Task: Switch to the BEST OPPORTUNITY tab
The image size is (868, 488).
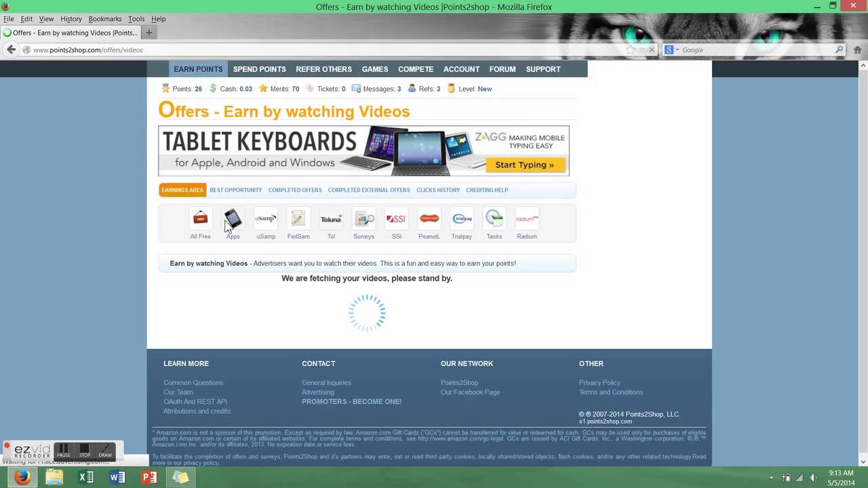Action: 236,190
